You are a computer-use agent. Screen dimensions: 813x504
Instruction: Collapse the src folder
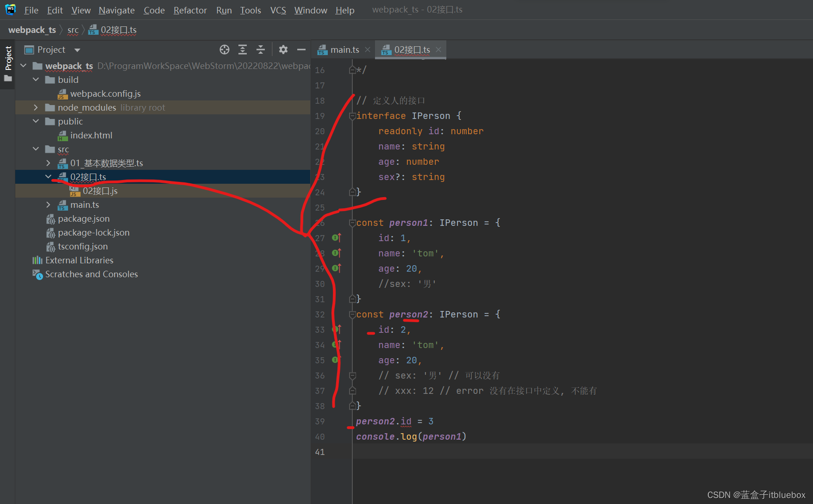pos(36,149)
